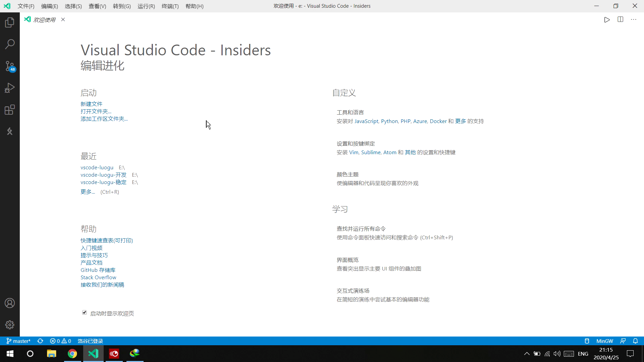Open the editor More Actions ellipsis menu
The width and height of the screenshot is (644, 362).
[633, 19]
